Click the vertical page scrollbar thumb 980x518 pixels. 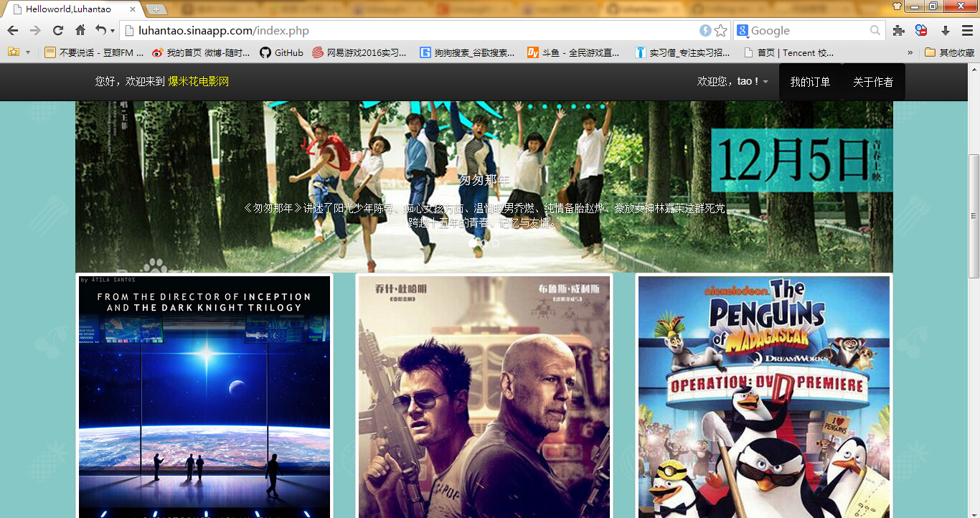[x=974, y=216]
